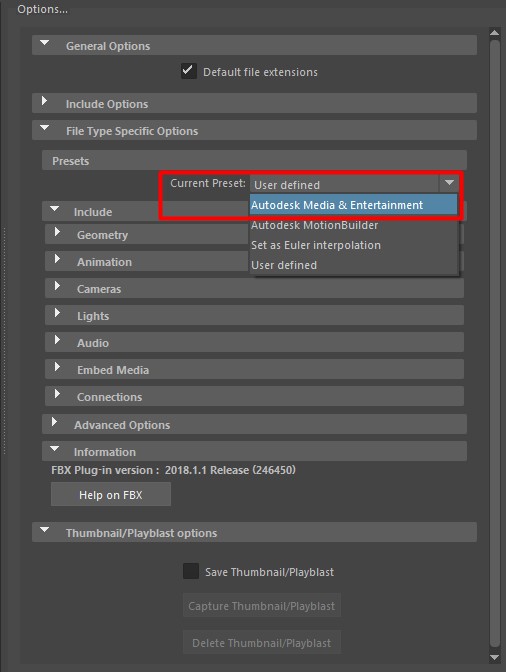Open the Current Preset dropdown arrow
506x672 pixels.
[x=449, y=183]
